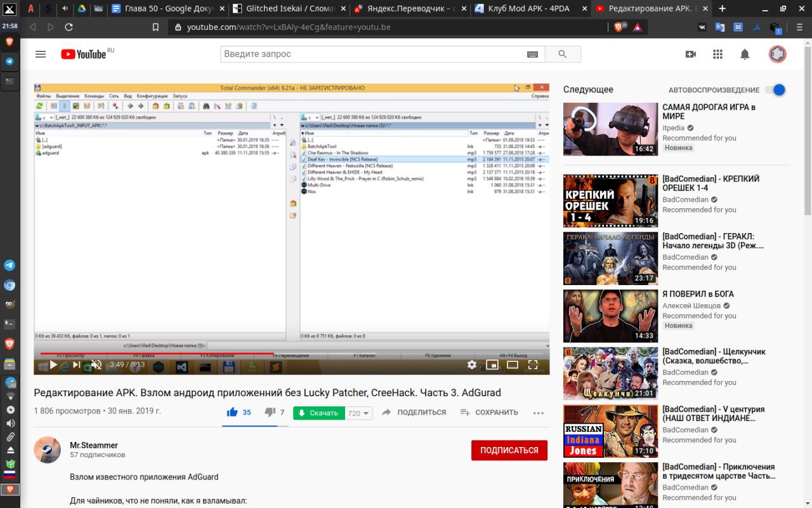
Task: Open a new browser tab
Action: pyautogui.click(x=722, y=9)
